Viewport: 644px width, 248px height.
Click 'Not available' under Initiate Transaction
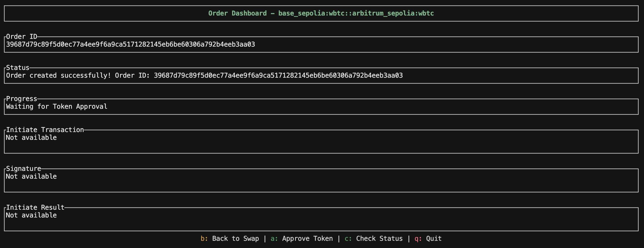(31, 138)
